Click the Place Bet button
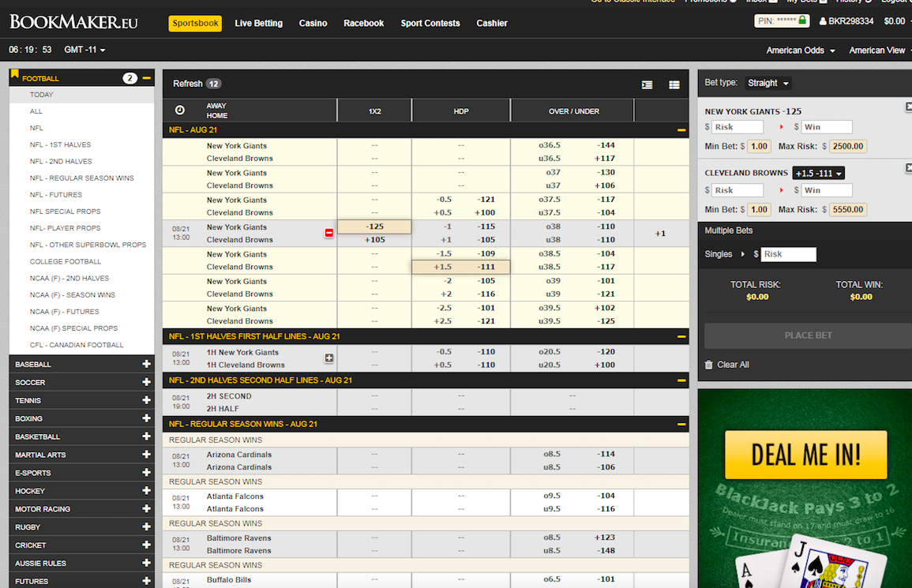The width and height of the screenshot is (912, 588). click(808, 335)
